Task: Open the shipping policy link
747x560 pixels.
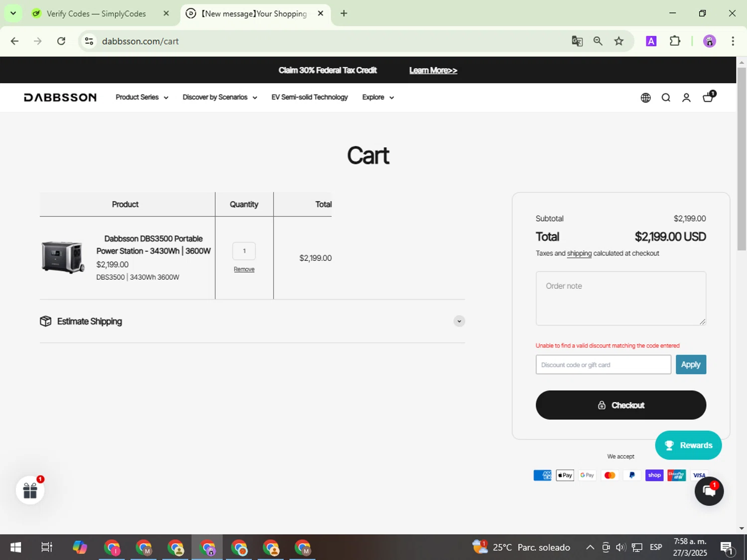Action: 579,253
